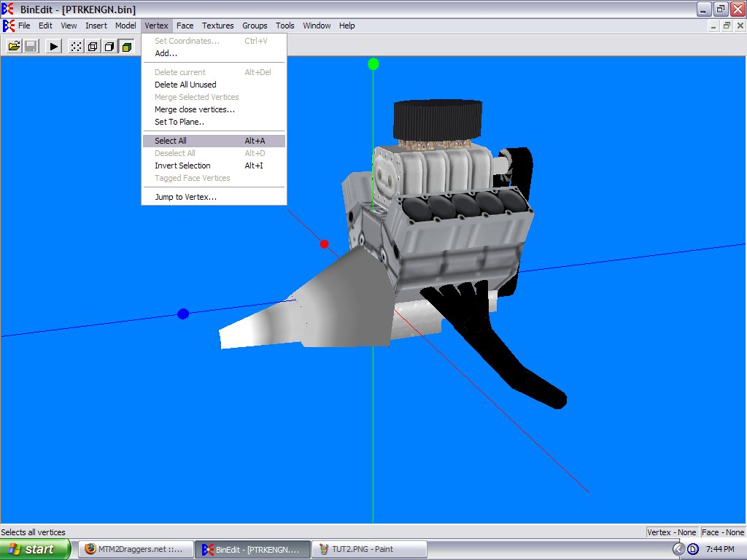Viewport: 747px width, 560px height.
Task: Click the green axis handle dot
Action: tap(373, 64)
